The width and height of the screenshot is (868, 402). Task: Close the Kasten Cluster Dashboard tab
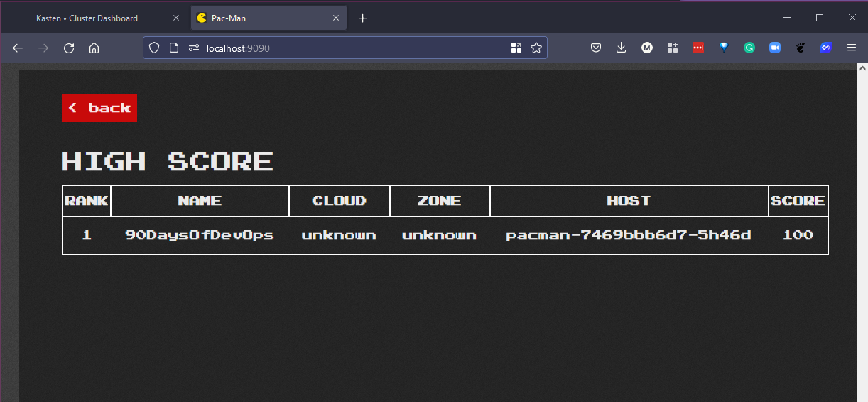[x=176, y=18]
